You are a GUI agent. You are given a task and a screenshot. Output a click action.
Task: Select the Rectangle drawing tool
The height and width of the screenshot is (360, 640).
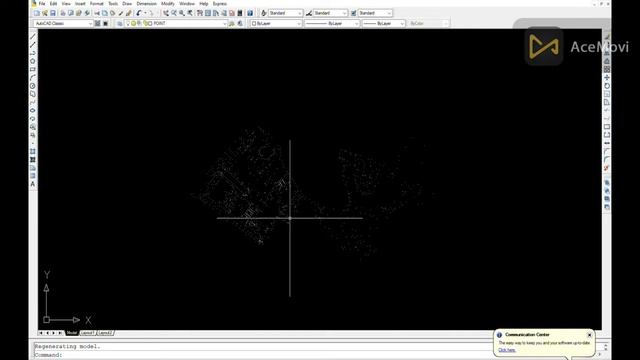[33, 69]
